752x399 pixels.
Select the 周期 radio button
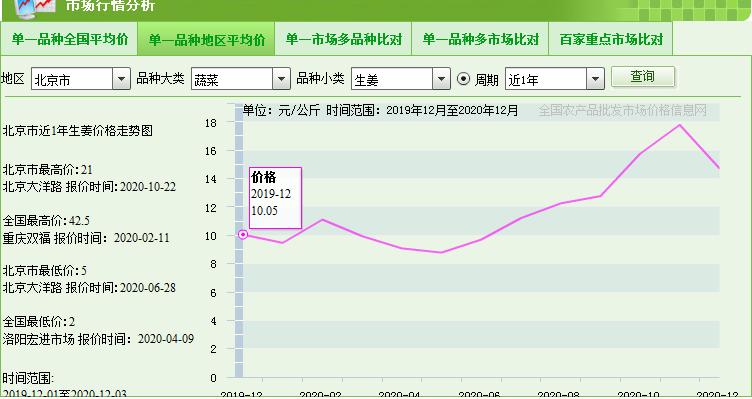(x=463, y=79)
